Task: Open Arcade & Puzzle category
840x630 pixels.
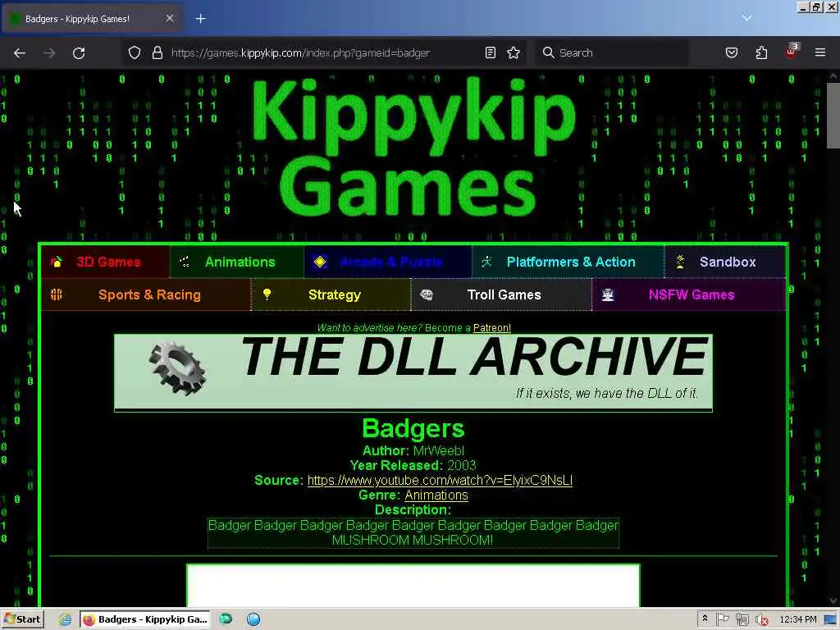Action: pos(388,262)
